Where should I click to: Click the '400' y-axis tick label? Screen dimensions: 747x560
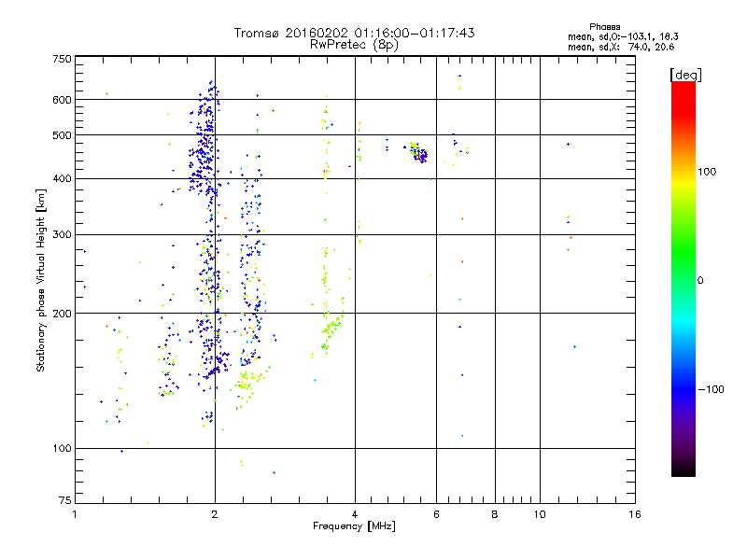pos(62,178)
